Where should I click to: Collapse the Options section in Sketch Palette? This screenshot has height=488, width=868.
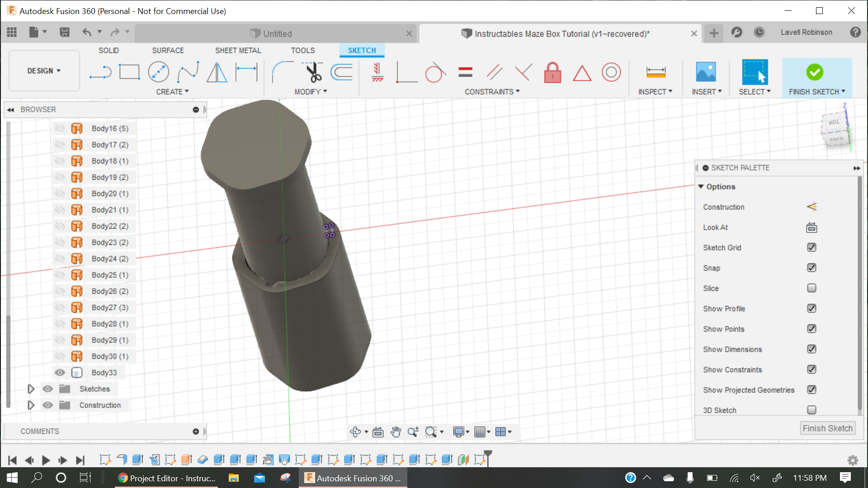(x=701, y=187)
